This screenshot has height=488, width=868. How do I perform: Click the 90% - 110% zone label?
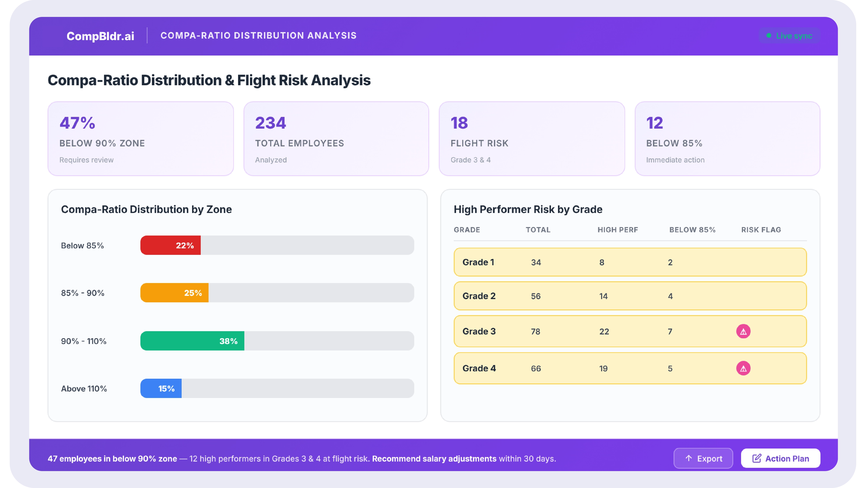[x=84, y=341]
